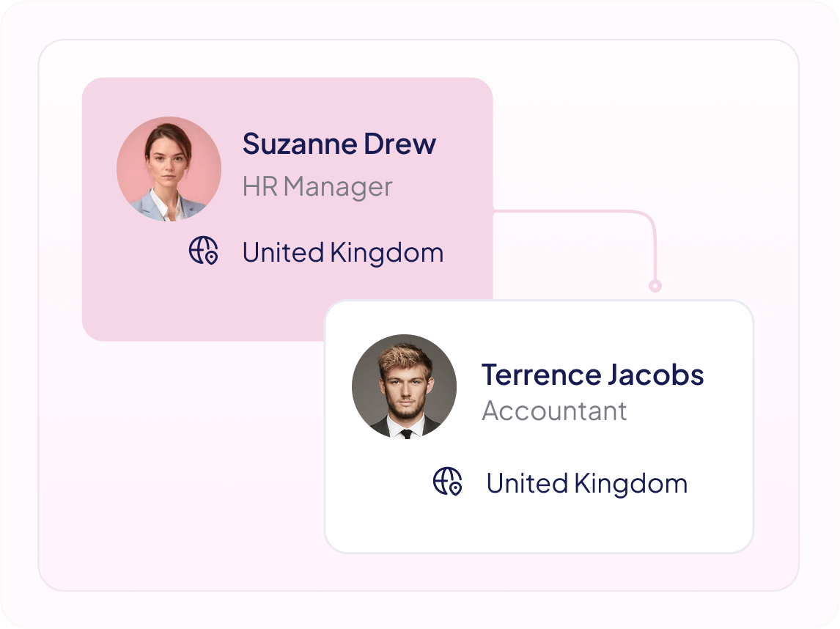Click the globe location icon in Terrence's card
The height and width of the screenshot is (629, 840).
447,482
